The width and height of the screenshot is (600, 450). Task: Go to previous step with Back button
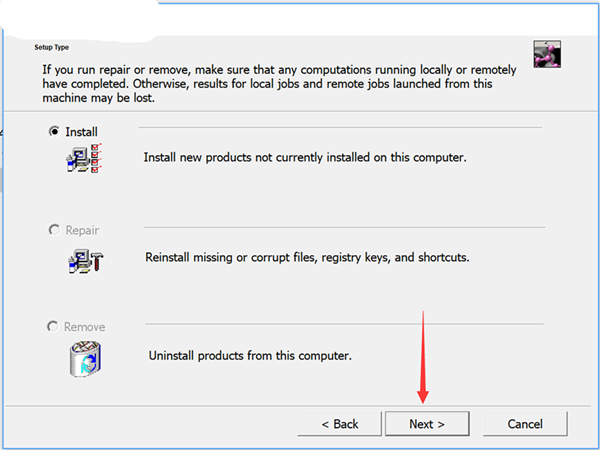[340, 424]
